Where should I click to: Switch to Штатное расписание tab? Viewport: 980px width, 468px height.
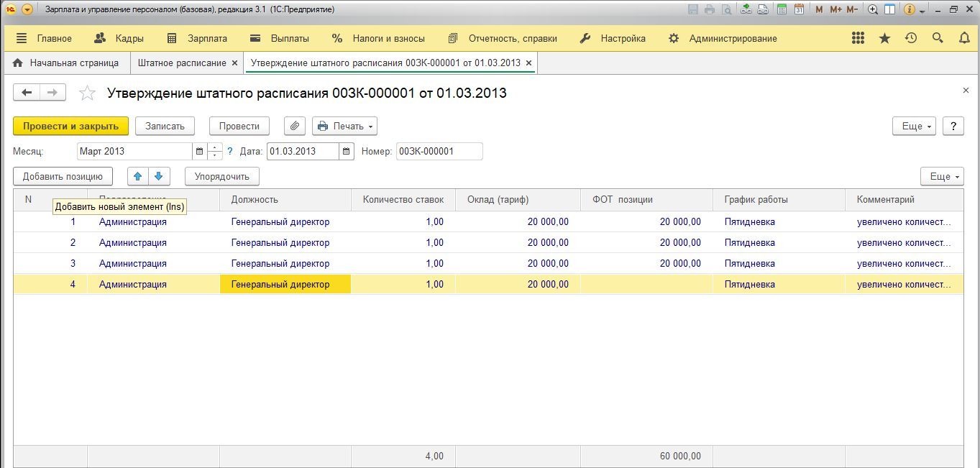coord(181,63)
